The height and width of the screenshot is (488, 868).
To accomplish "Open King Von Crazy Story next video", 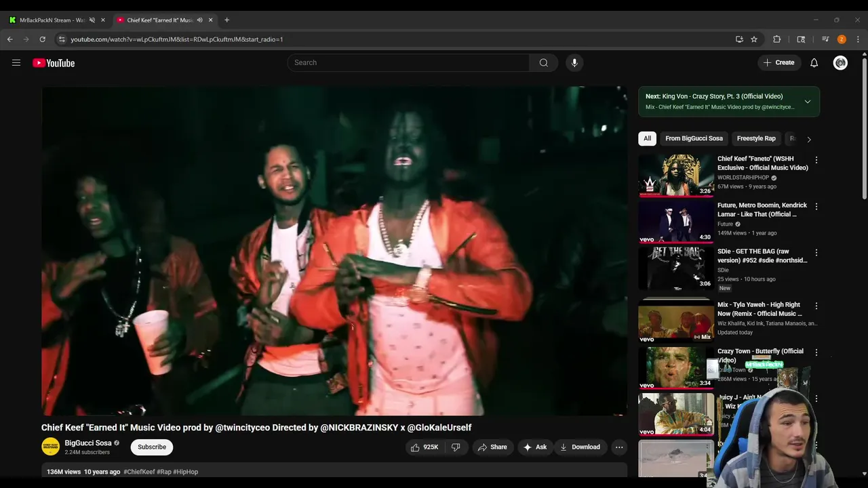I will (x=714, y=96).
